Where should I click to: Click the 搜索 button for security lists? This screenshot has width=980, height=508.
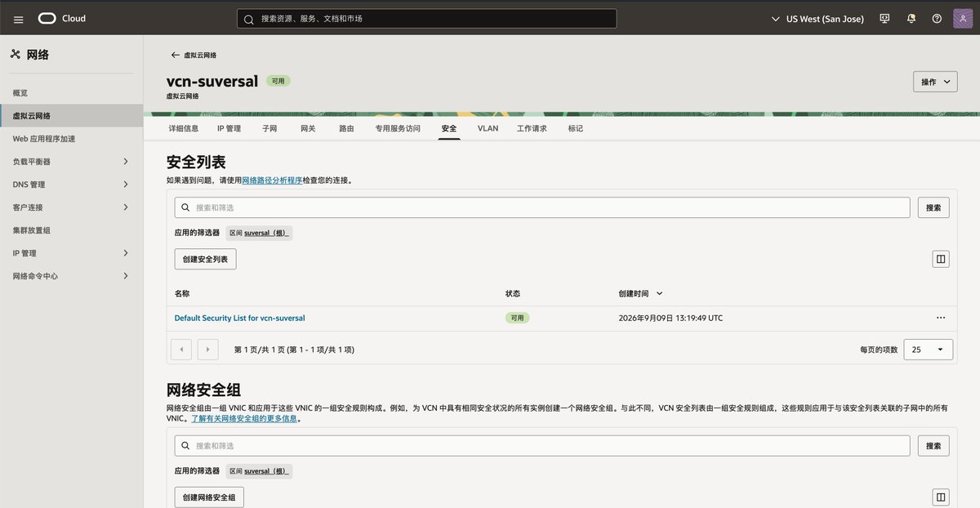(933, 207)
